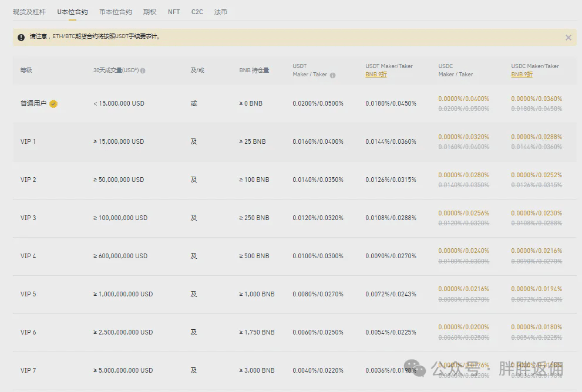
Task: Select the 法币 tab
Action: 221,12
